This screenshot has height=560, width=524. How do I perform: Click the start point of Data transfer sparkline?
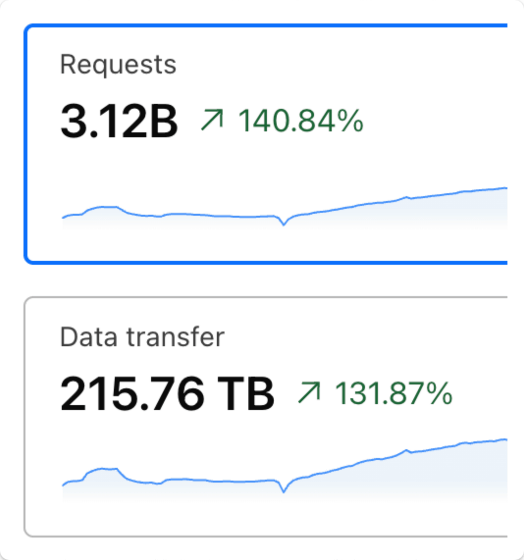pos(63,485)
